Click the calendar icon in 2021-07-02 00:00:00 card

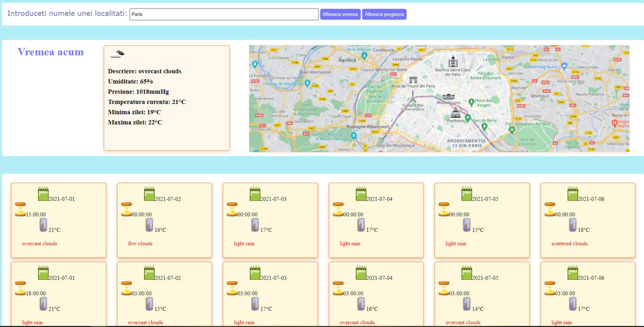(149, 194)
